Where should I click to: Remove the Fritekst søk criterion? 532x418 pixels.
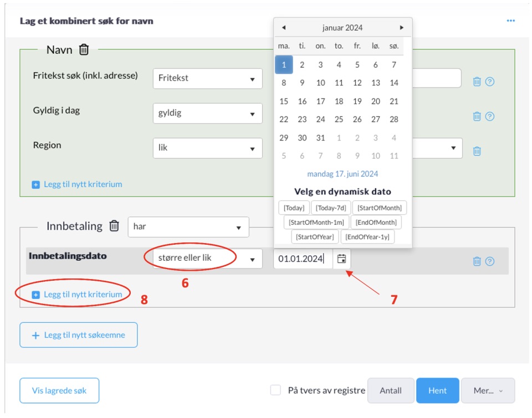tap(477, 82)
